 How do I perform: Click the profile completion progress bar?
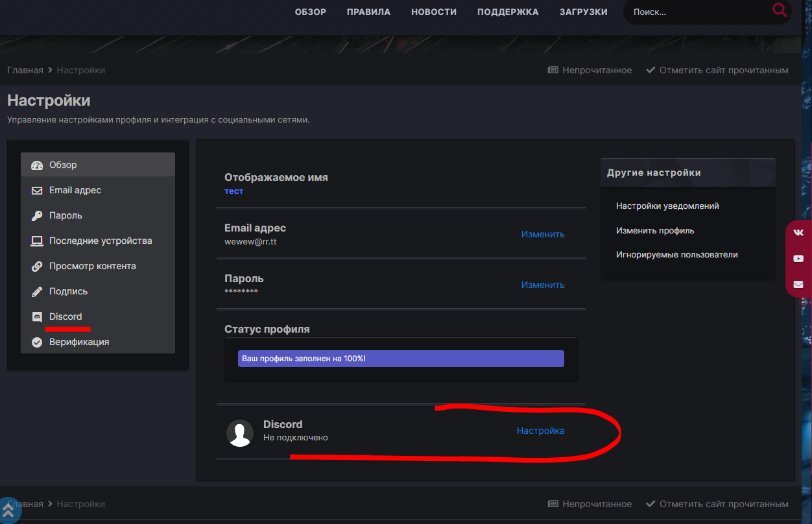(x=401, y=359)
